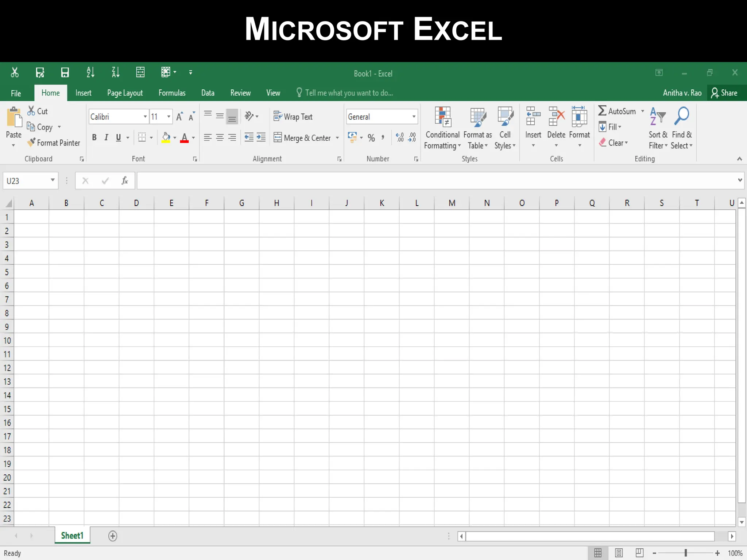Increase font size with the large A icon
Viewport: 747px width, 560px height.
point(179,117)
